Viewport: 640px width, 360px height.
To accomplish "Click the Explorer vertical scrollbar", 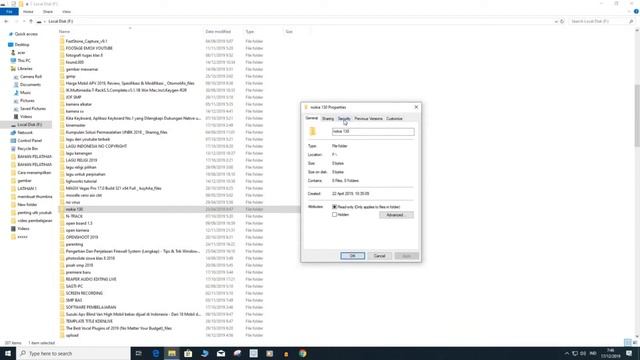I will point(637,115).
